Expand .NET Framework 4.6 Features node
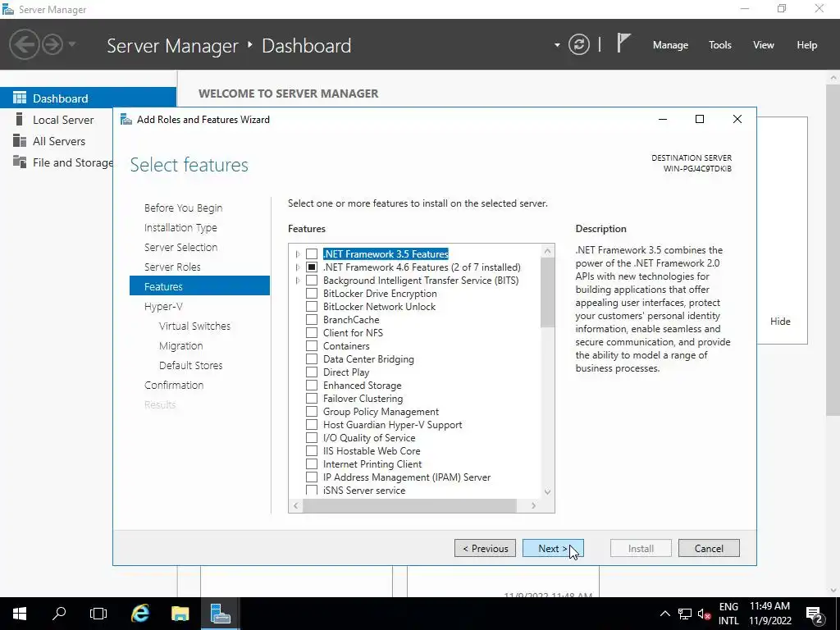The width and height of the screenshot is (840, 630). pos(298,267)
